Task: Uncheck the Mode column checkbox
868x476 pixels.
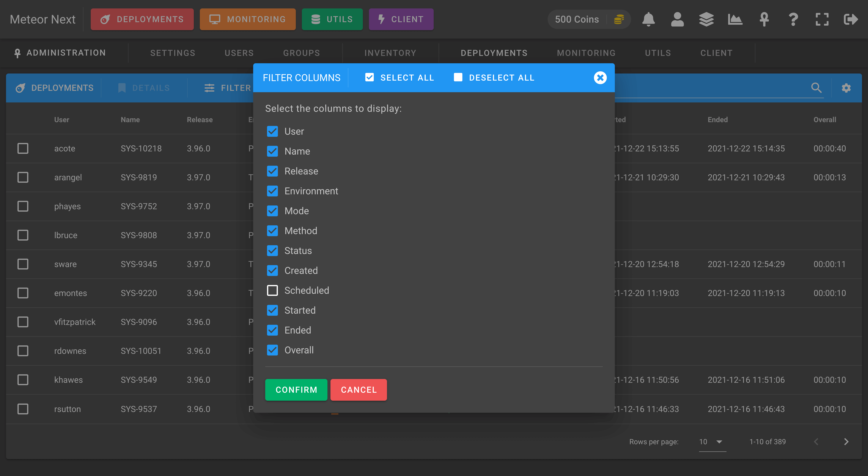Action: point(272,211)
